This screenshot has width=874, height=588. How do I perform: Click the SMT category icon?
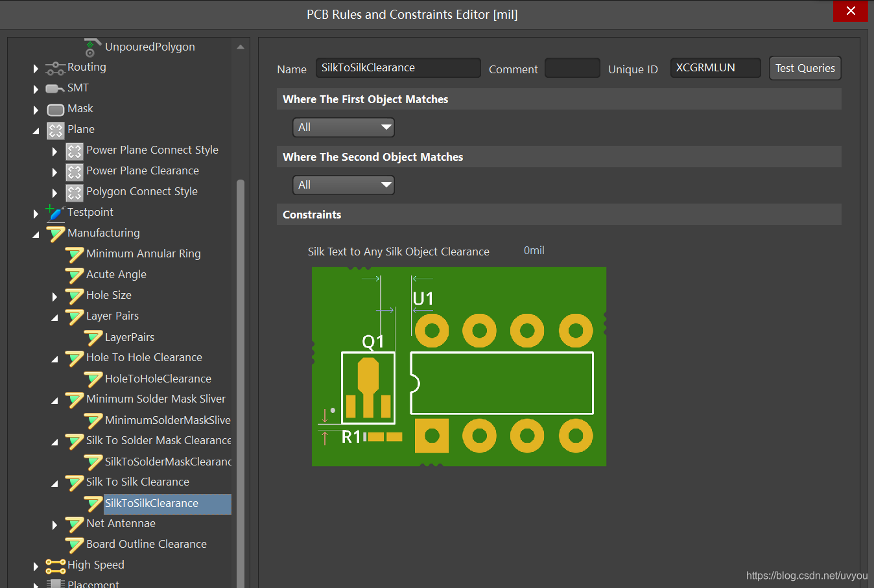55,89
